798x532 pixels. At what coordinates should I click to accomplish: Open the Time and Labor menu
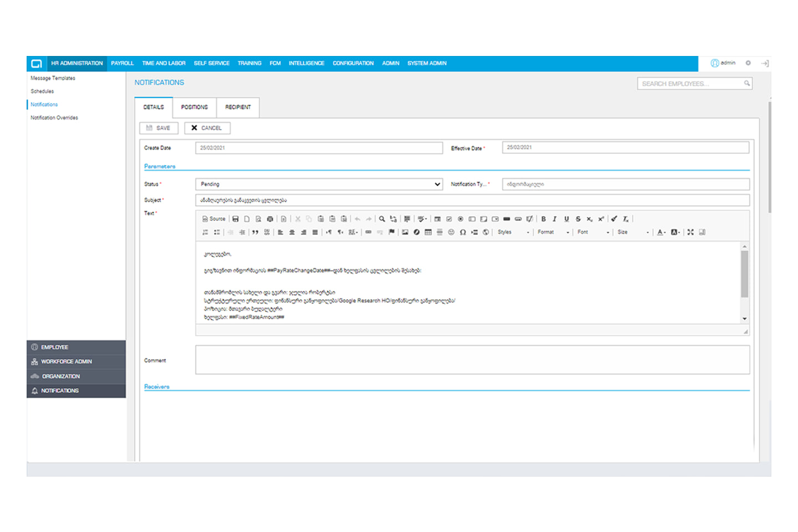tap(164, 63)
